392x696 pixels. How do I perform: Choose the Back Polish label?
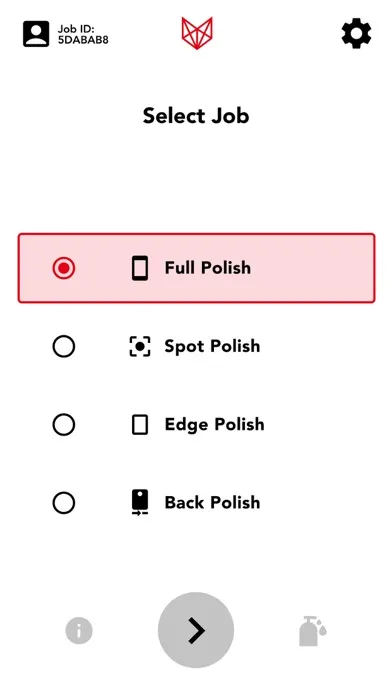[x=212, y=502]
